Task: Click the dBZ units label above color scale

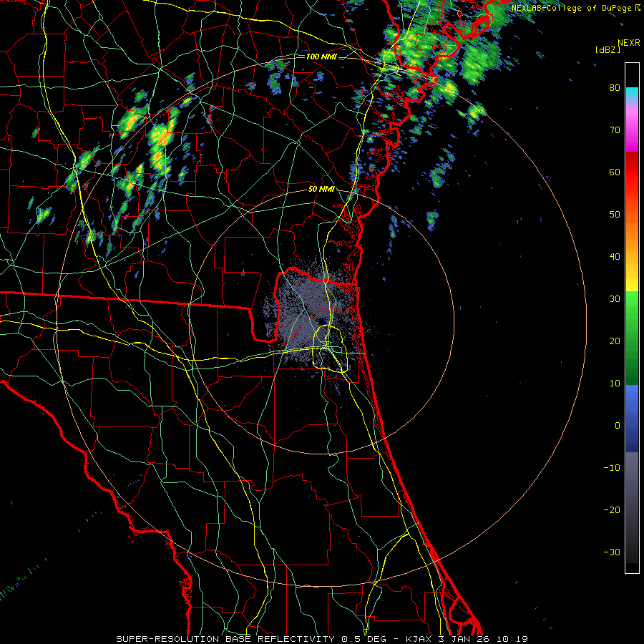Action: pos(608,50)
